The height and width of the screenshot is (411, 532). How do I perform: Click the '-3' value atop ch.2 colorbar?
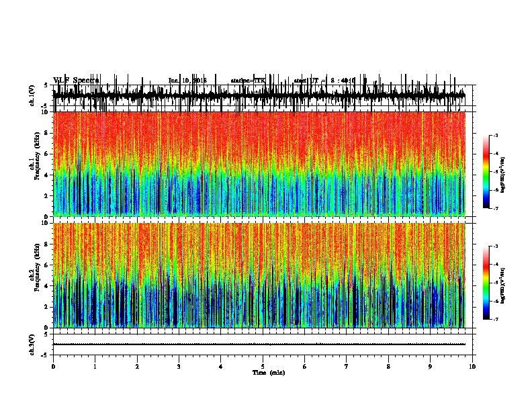point(495,246)
